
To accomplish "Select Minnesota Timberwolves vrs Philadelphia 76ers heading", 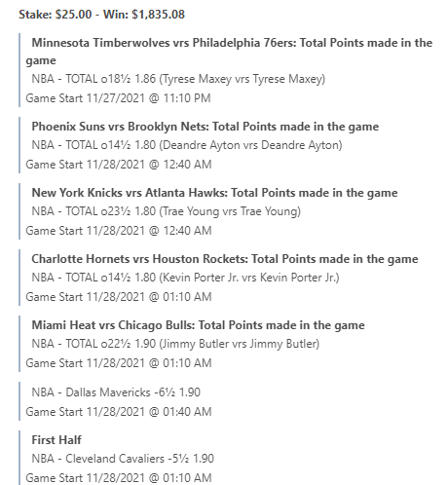I will coord(229,52).
